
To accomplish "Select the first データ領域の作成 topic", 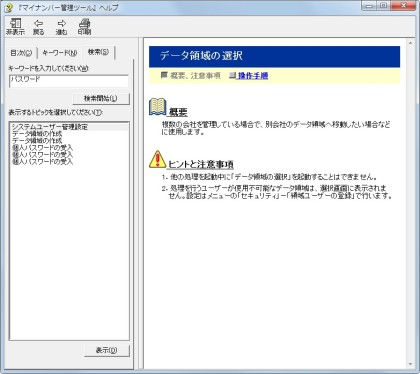I will point(37,134).
